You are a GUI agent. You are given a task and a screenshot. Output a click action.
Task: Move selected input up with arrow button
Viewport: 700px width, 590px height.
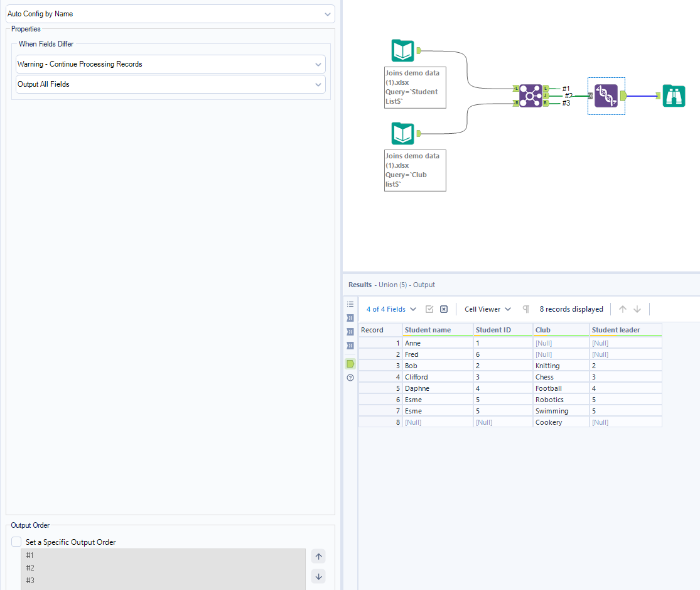click(x=318, y=557)
